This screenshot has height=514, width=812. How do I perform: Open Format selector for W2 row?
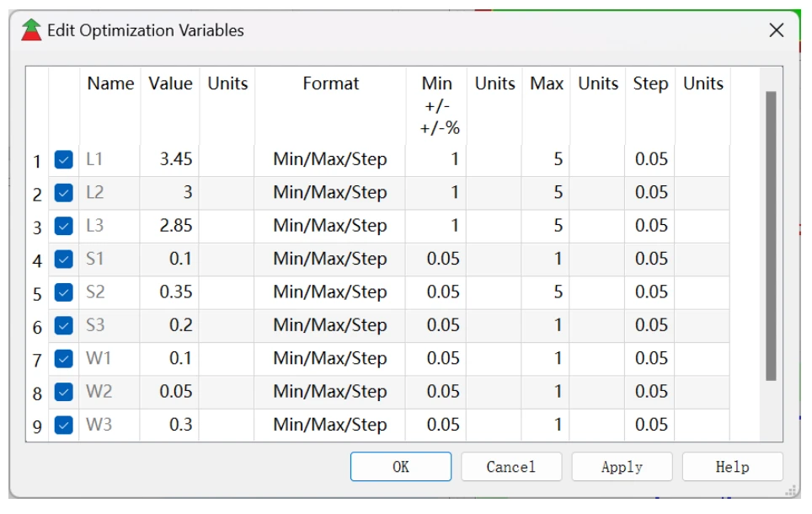coord(329,392)
